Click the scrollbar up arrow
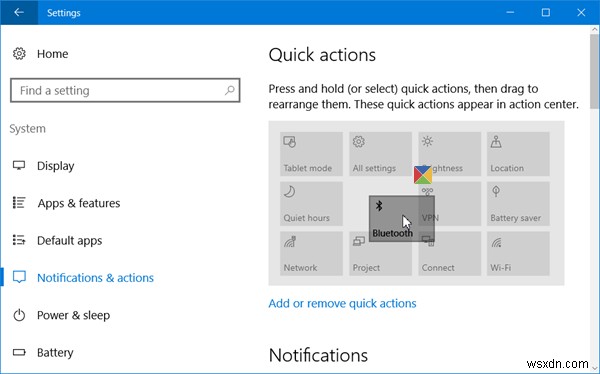 click(x=595, y=29)
